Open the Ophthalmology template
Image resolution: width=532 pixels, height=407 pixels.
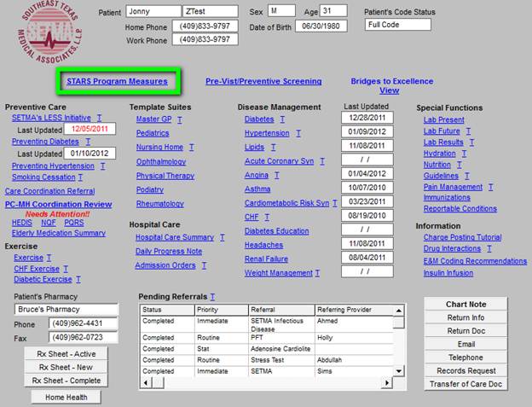pyautogui.click(x=161, y=162)
